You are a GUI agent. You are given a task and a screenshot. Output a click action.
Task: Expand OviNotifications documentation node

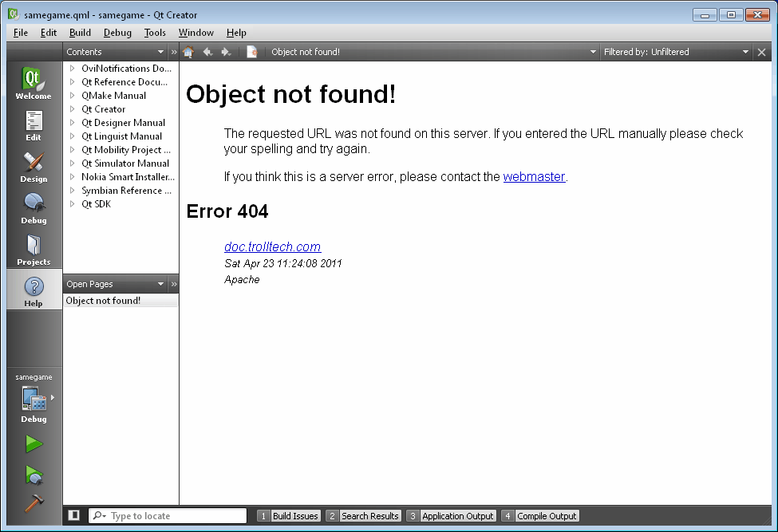coord(72,68)
